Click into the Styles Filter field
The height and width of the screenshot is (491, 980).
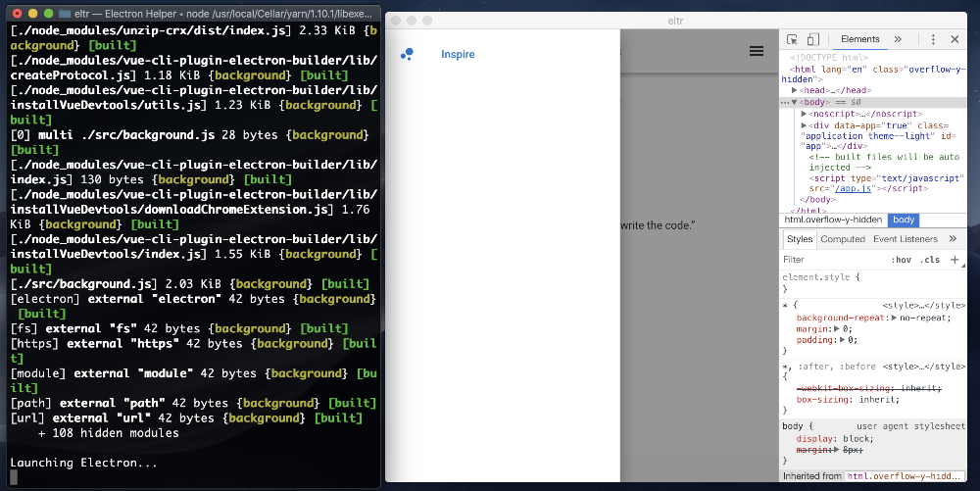(831, 260)
